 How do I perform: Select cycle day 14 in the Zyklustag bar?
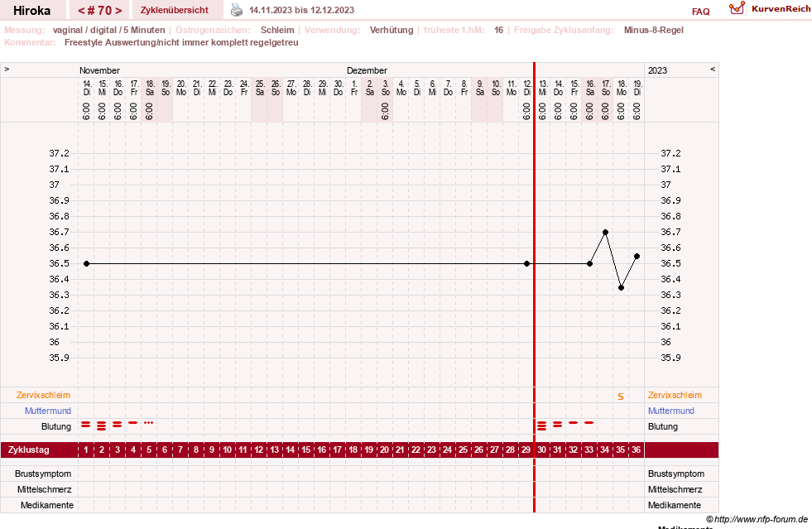pyautogui.click(x=290, y=450)
